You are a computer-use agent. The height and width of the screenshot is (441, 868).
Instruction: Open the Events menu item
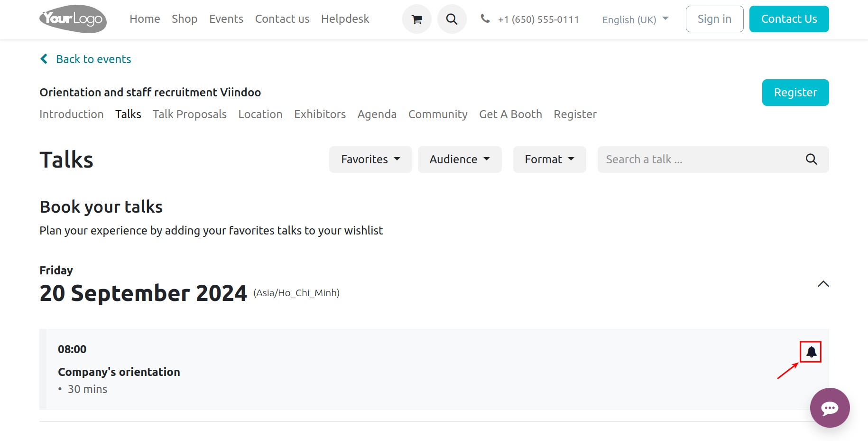tap(226, 19)
